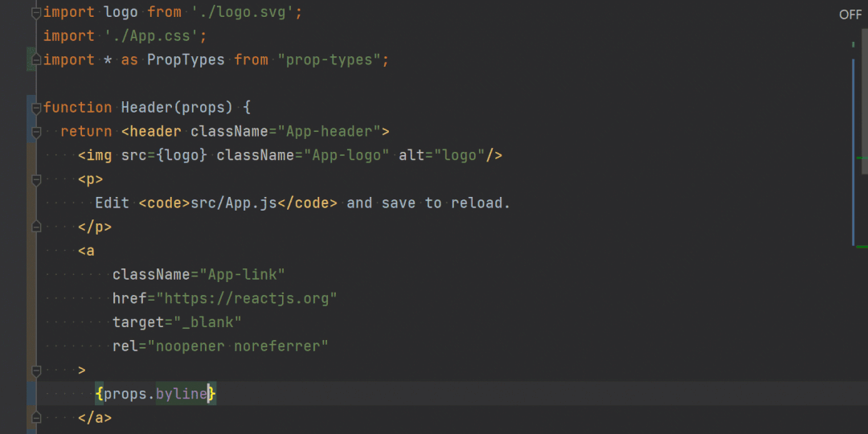This screenshot has width=868, height=434.
Task: Click the "prop-types" module string
Action: (329, 59)
